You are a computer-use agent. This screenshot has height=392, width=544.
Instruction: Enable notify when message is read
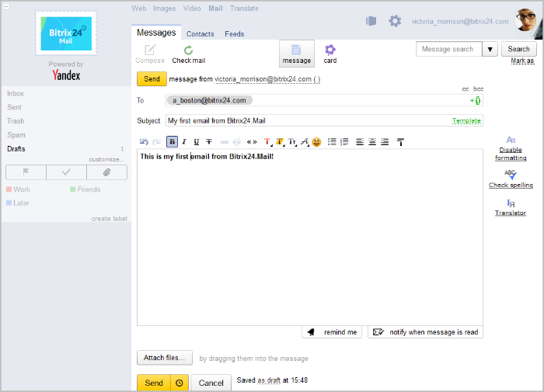point(425,331)
